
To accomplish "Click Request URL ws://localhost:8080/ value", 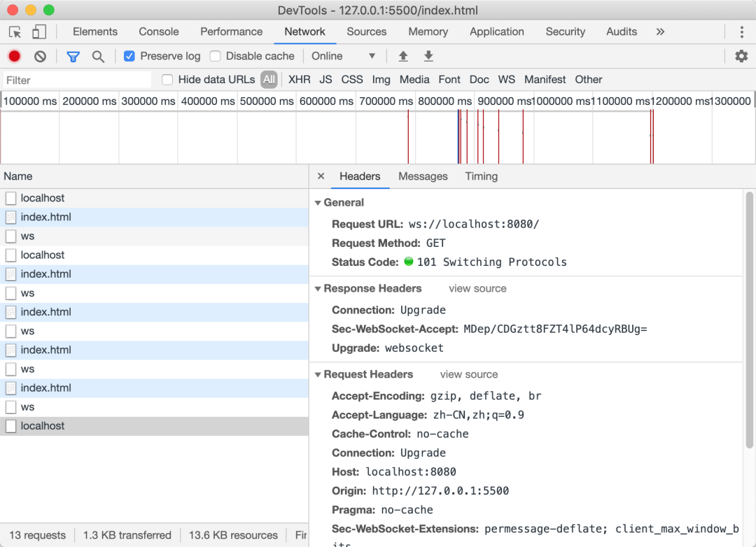I will (x=473, y=224).
